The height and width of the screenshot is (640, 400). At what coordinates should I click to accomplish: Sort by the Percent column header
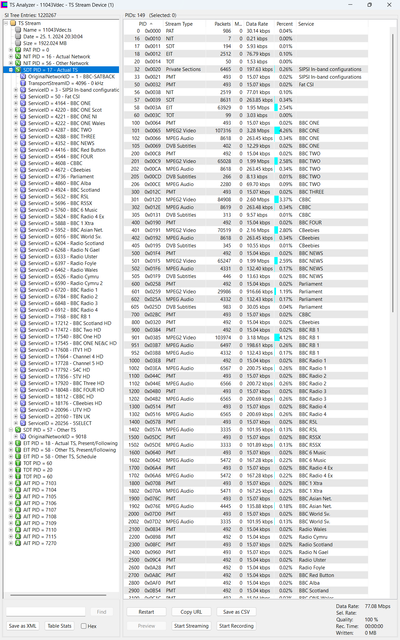point(284,24)
